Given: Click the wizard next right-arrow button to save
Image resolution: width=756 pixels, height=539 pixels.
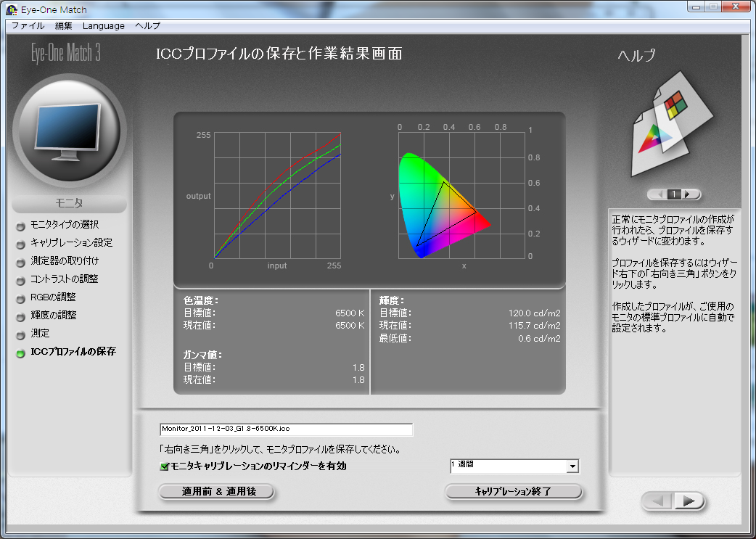Looking at the screenshot, I should [689, 501].
